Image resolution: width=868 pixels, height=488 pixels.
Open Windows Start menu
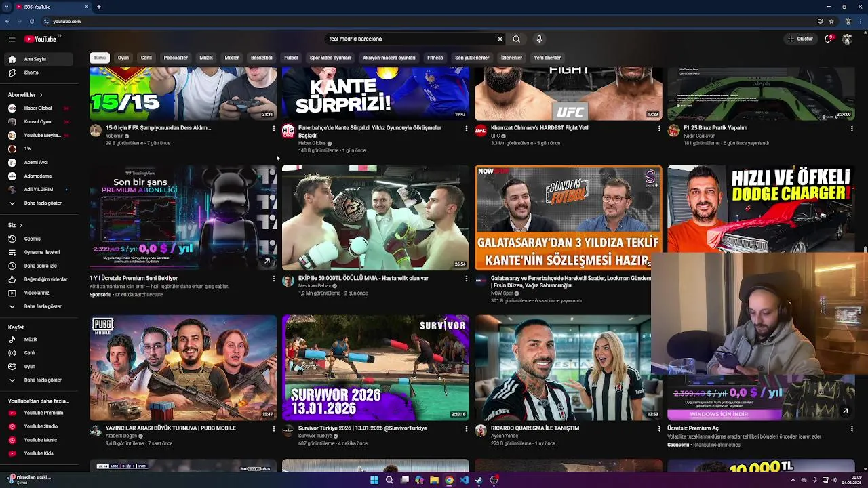pyautogui.click(x=374, y=480)
